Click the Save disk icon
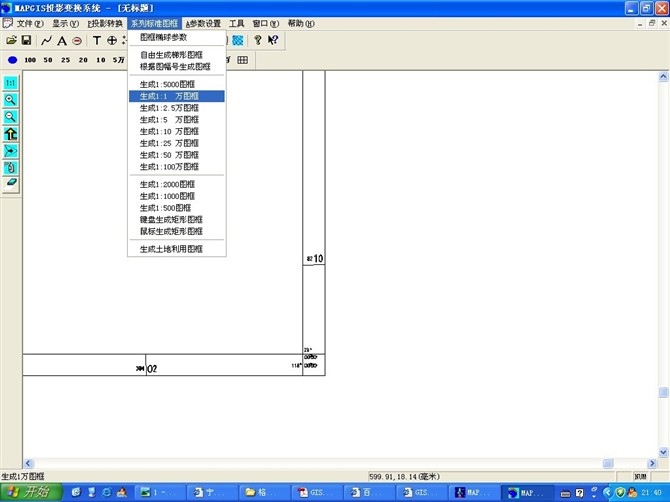 [x=26, y=40]
